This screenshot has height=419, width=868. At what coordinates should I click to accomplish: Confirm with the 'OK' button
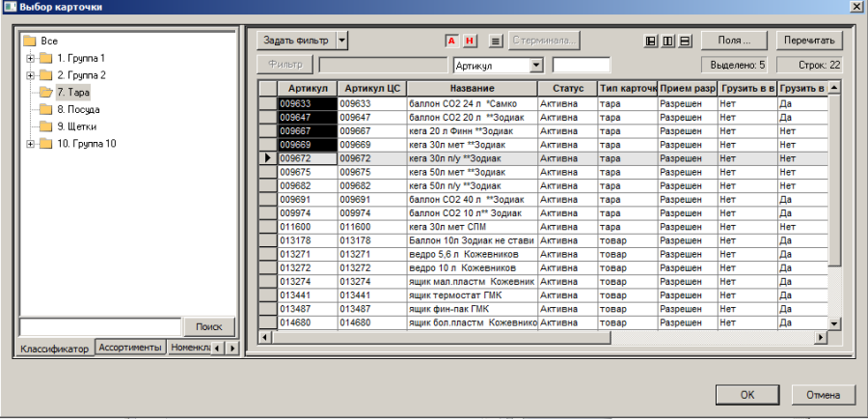(x=747, y=395)
